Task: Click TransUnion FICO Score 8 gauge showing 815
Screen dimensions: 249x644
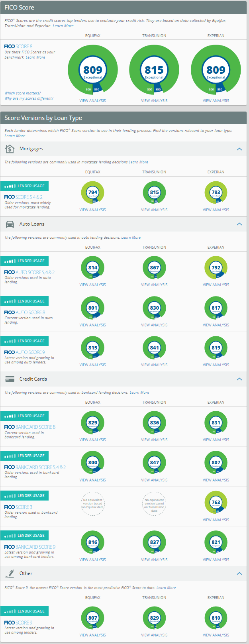Action: click(154, 71)
